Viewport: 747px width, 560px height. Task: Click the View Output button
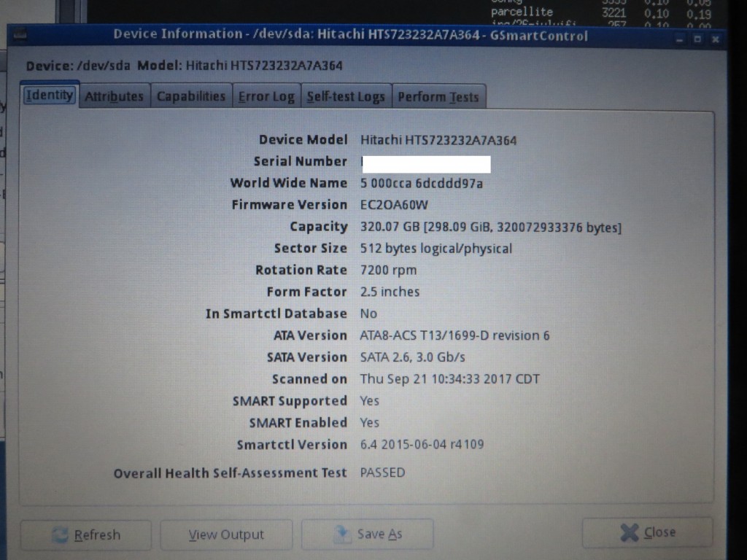(x=226, y=534)
